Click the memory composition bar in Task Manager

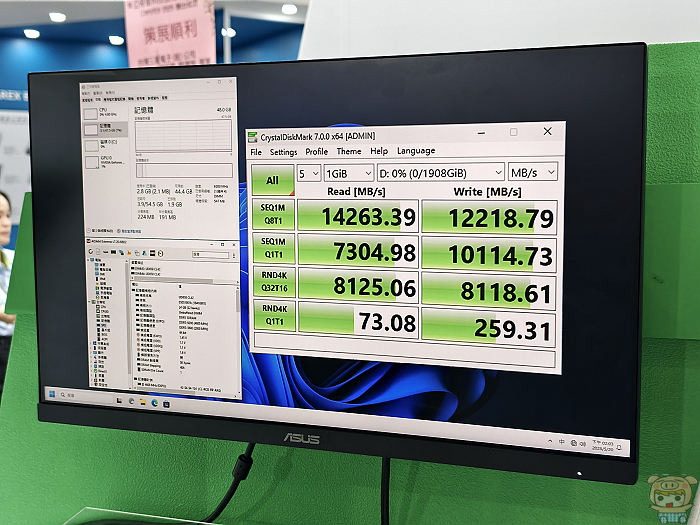coord(184,170)
